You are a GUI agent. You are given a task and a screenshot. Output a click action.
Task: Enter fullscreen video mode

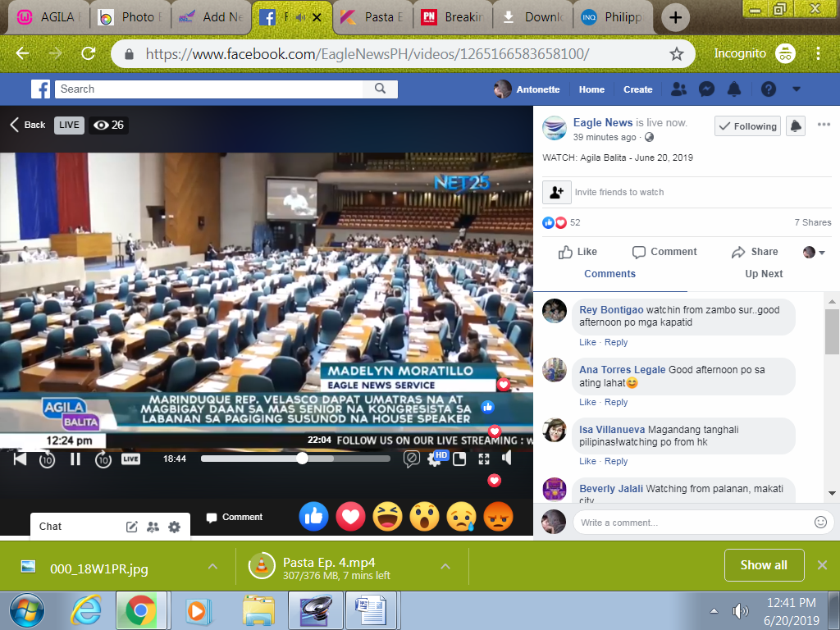pos(484,459)
